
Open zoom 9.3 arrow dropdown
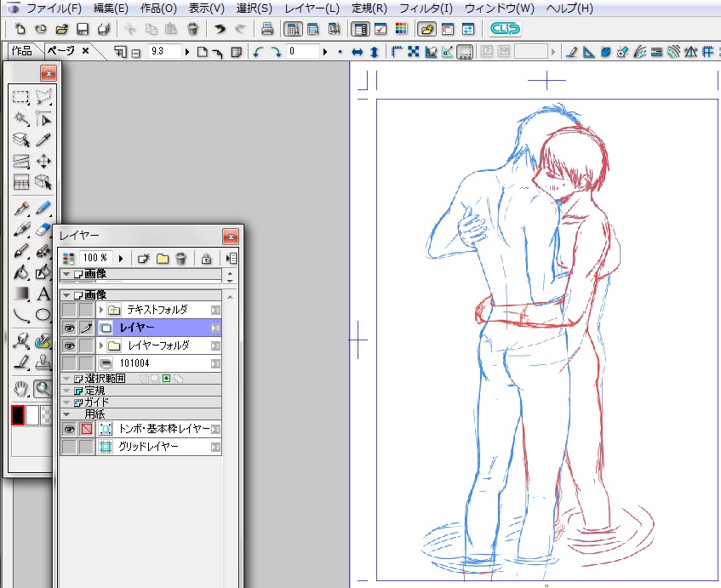click(x=187, y=52)
